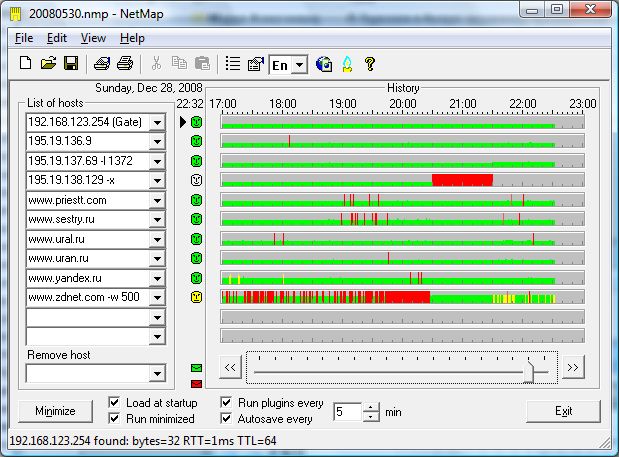Click the Exit button

(x=563, y=411)
